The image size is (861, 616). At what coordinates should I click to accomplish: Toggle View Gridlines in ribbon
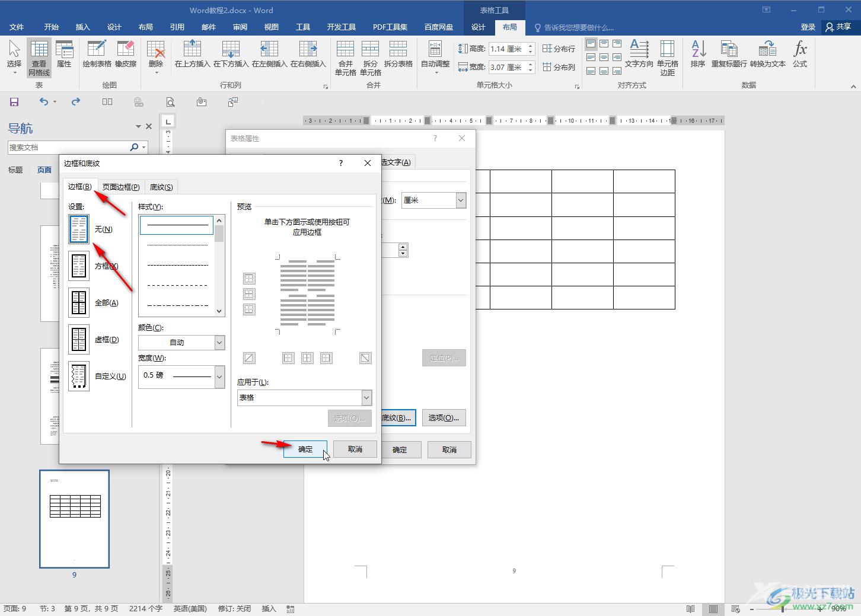[x=39, y=58]
